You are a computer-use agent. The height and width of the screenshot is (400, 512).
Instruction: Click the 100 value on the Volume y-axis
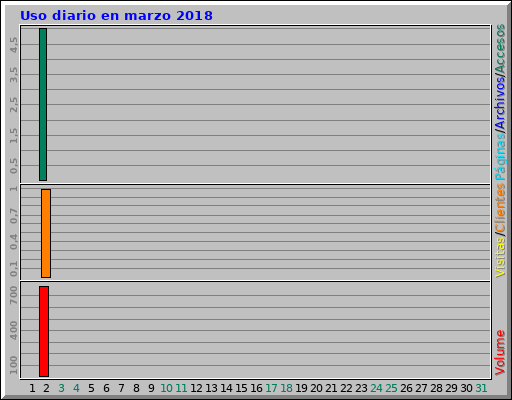click(x=13, y=365)
